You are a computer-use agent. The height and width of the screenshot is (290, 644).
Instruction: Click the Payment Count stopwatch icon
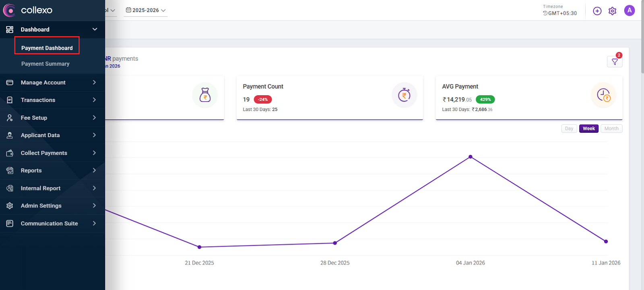point(404,95)
